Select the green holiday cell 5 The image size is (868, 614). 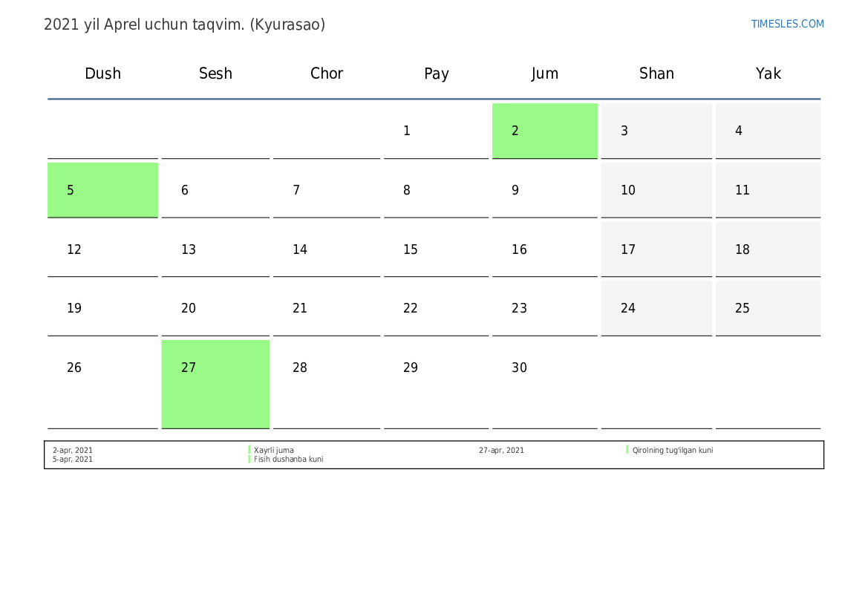103,190
